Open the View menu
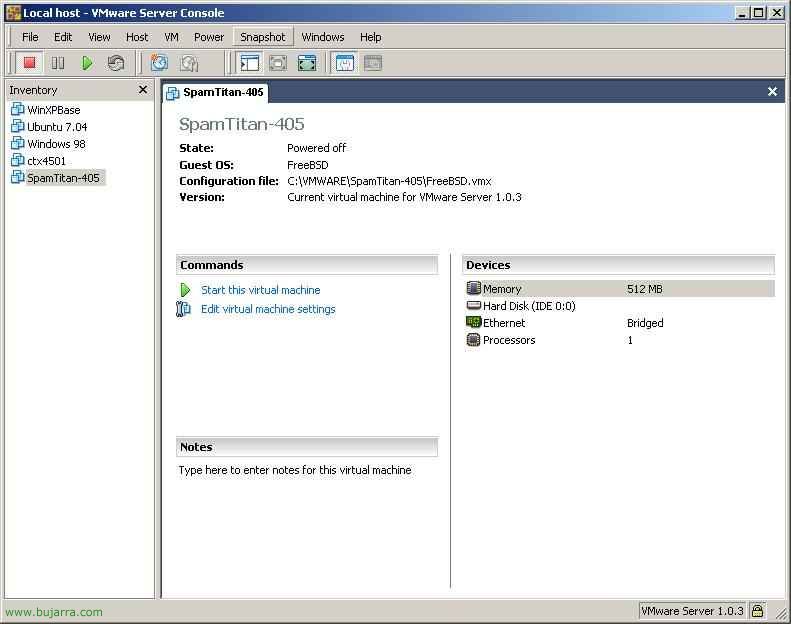The image size is (791, 624). point(99,37)
